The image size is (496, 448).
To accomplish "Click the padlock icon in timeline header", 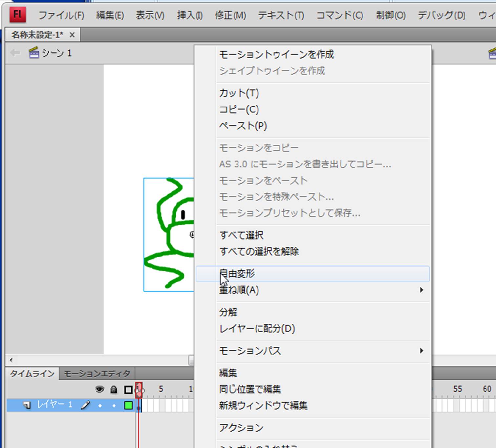I will 114,389.
